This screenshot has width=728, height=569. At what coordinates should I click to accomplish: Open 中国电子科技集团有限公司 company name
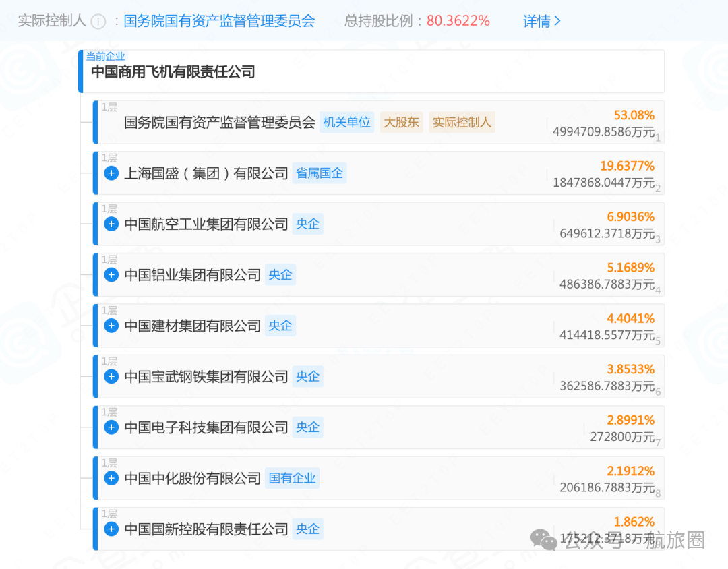click(x=206, y=427)
